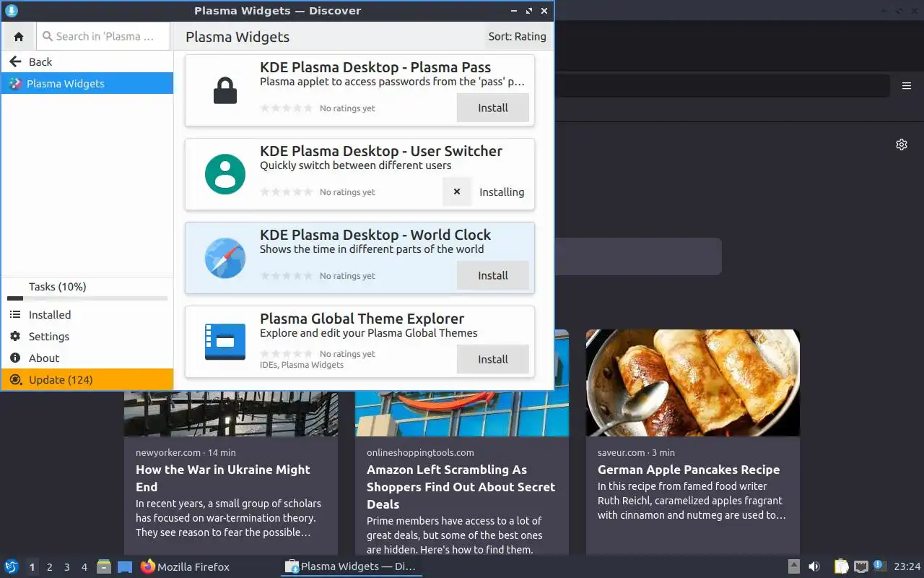Cancel the User Switcher installation
This screenshot has height=578, width=924.
(x=456, y=192)
